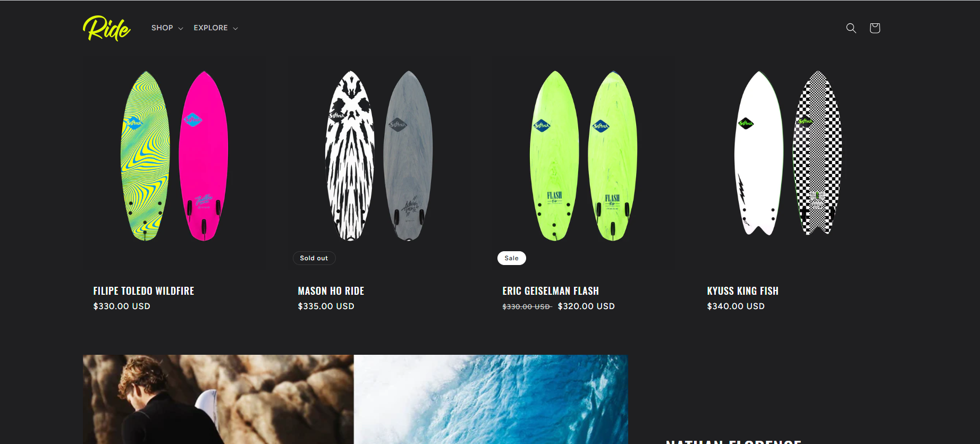The height and width of the screenshot is (444, 980).
Task: Click the checkered King Fish surfboard image
Action: coord(817,153)
